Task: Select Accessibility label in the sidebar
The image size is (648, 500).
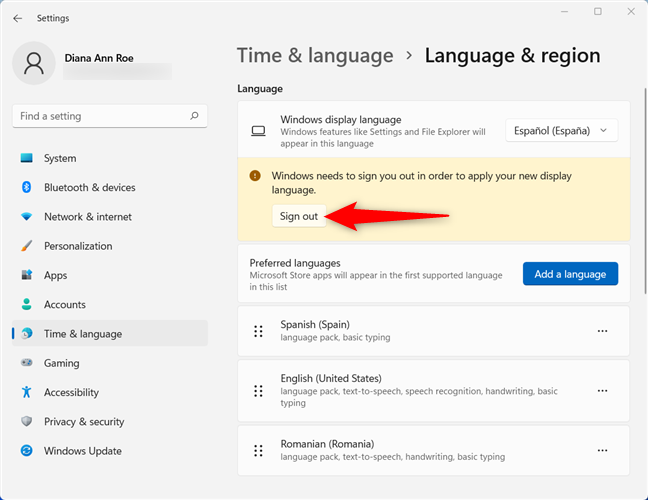Action: 71,392
